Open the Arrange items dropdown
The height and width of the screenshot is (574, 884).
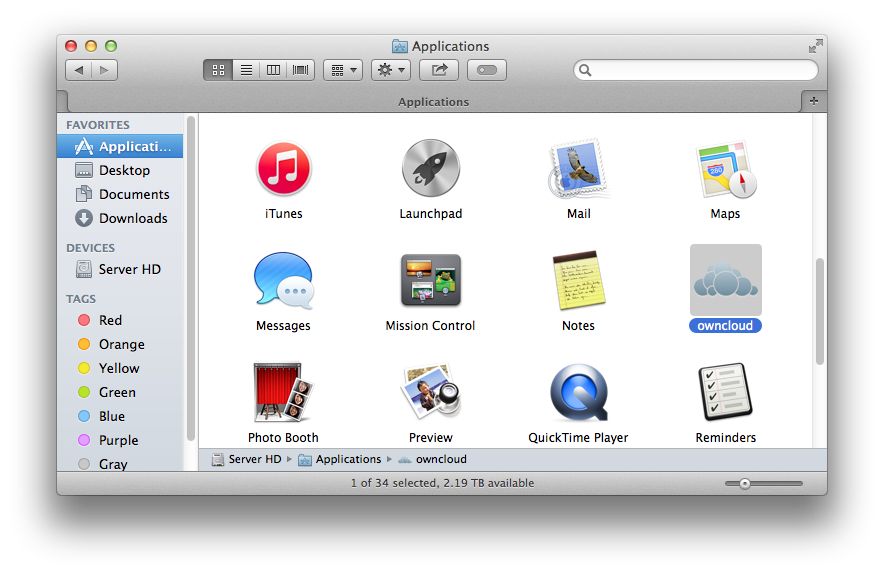point(342,70)
